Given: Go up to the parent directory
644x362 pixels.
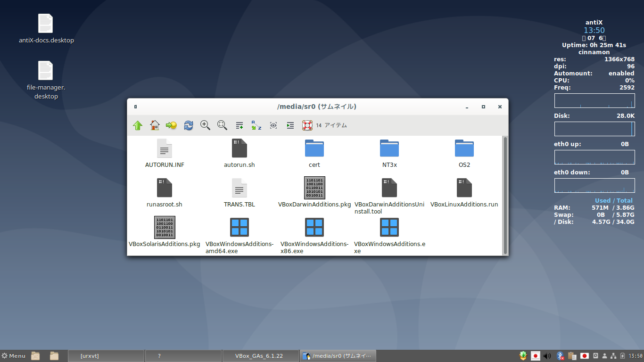Looking at the screenshot, I should click(138, 125).
